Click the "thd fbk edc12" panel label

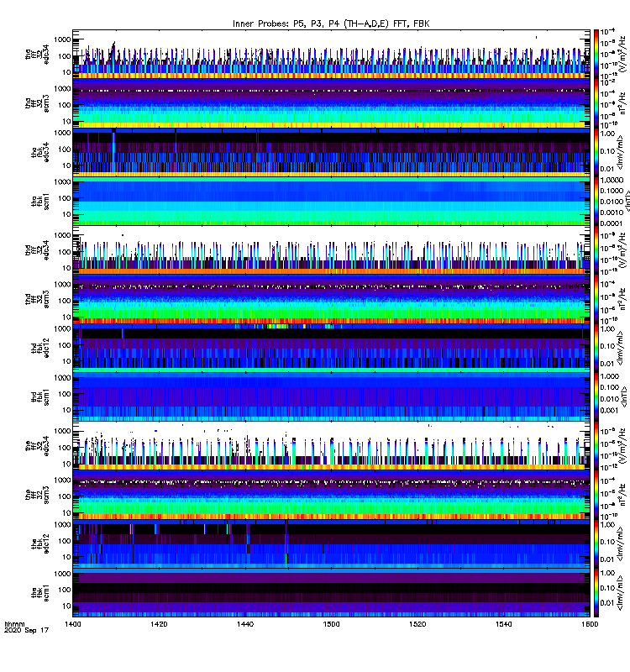coord(39,348)
